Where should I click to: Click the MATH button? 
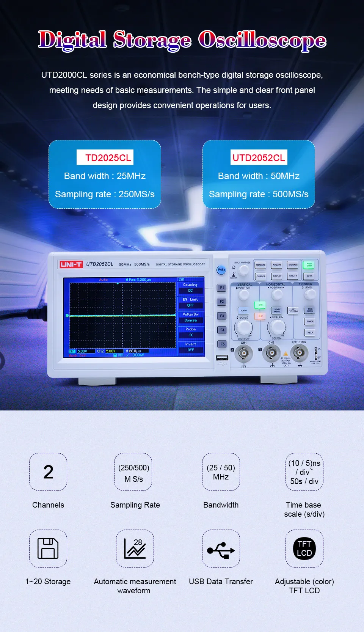[x=243, y=310]
